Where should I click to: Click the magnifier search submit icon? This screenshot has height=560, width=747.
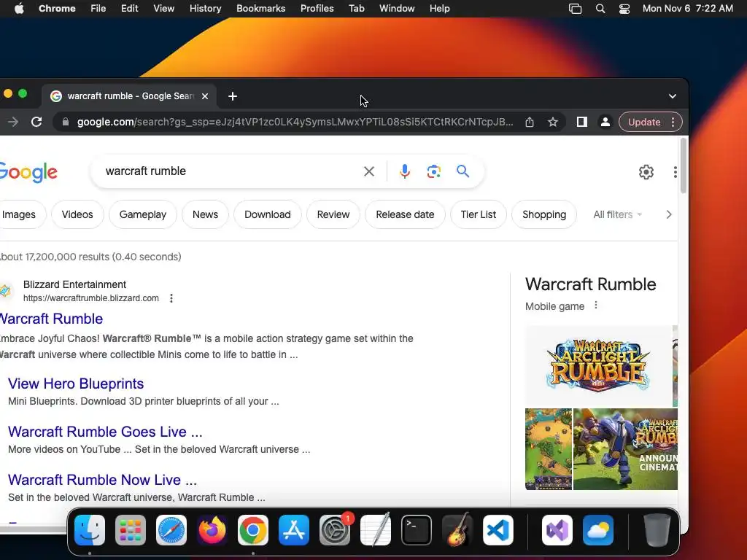coord(462,171)
